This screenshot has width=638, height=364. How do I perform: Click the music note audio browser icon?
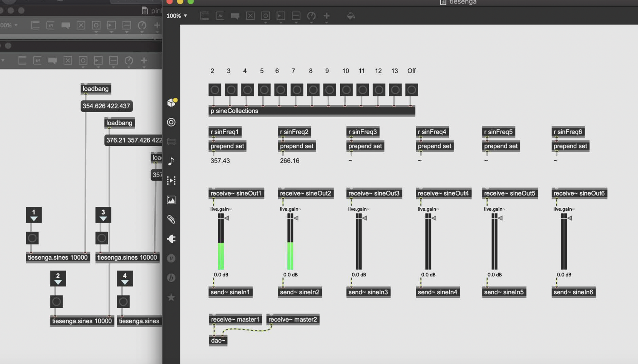click(x=171, y=161)
